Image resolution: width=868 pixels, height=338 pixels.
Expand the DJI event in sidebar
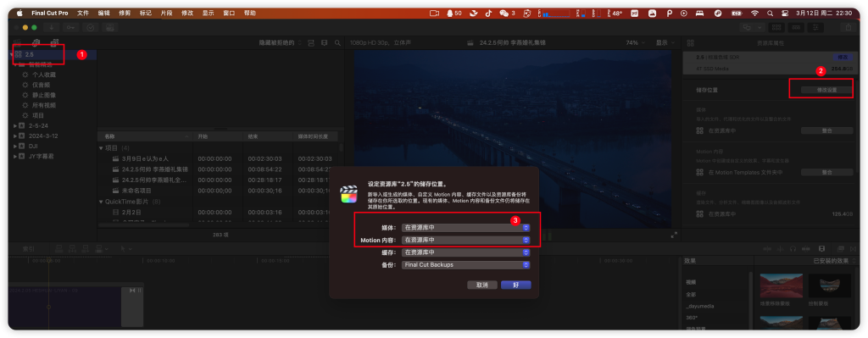click(15, 146)
